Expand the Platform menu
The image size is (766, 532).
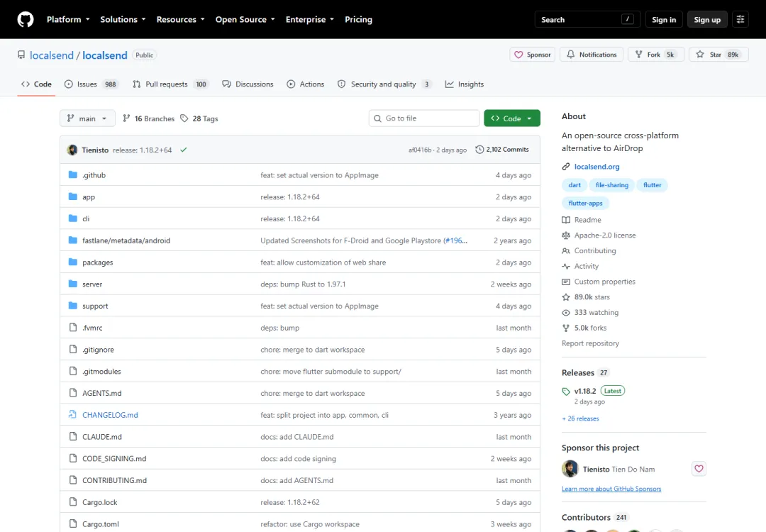click(68, 20)
